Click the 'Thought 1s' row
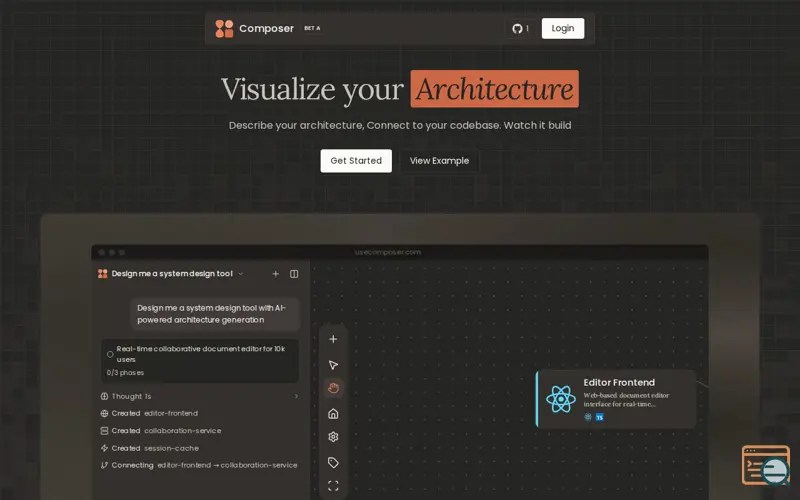 200,396
